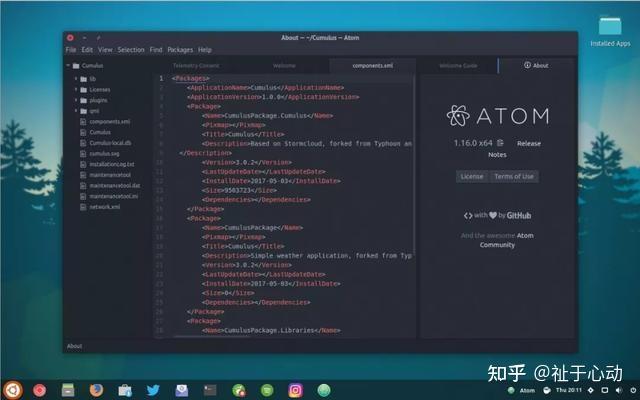Copy the Atom version with clipboard icon
Image resolution: width=640 pixels, height=400 pixels.
pyautogui.click(x=500, y=143)
